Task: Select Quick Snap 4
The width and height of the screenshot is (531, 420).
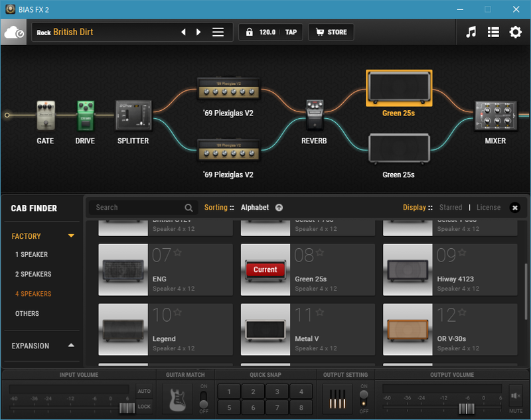Action: tap(301, 391)
